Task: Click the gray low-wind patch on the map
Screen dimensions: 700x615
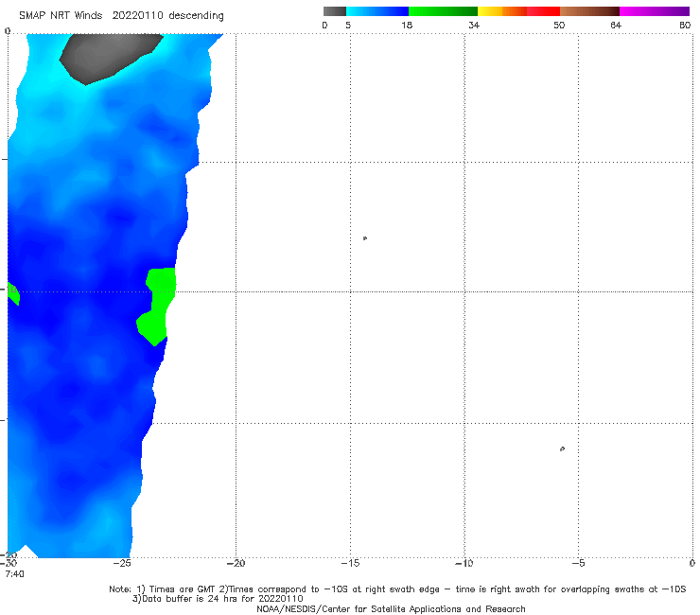Action: click(109, 57)
